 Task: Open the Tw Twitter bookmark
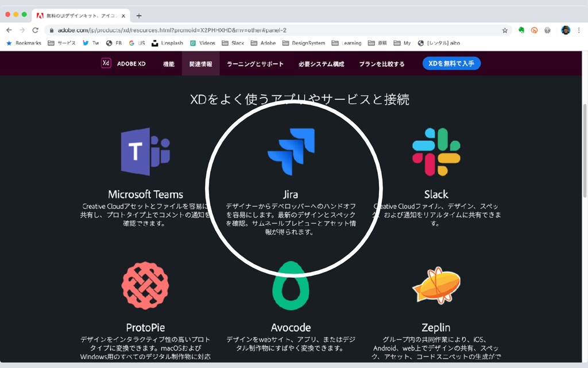click(91, 43)
